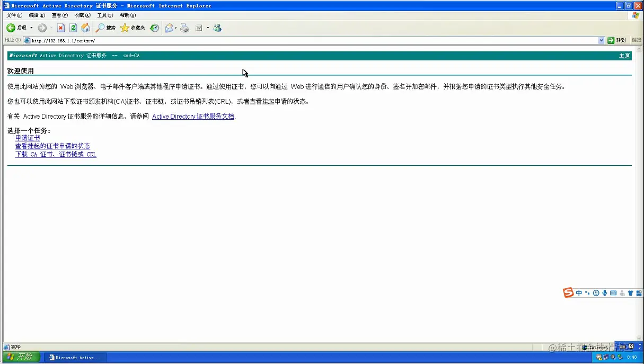644x364 pixels.
Task: Open the 开始 Start menu
Action: pyautogui.click(x=20, y=357)
